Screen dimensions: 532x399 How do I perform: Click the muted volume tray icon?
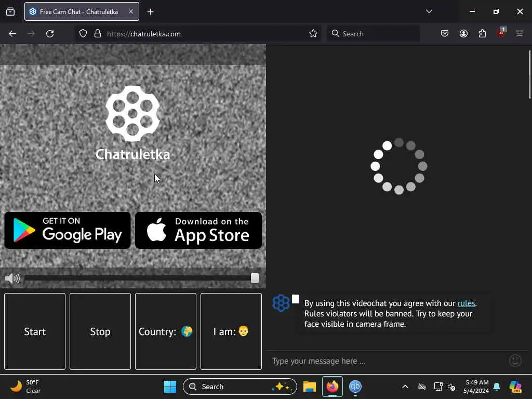coord(451,387)
